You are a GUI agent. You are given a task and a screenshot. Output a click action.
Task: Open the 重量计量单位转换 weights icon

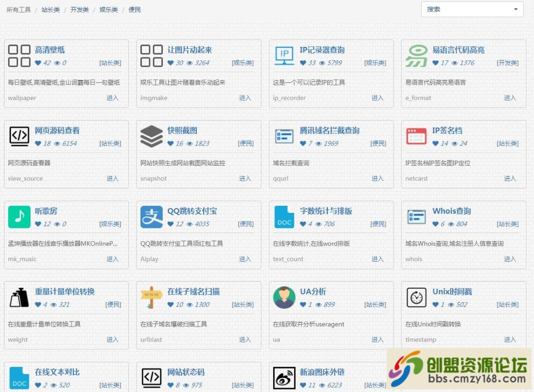pyautogui.click(x=19, y=298)
